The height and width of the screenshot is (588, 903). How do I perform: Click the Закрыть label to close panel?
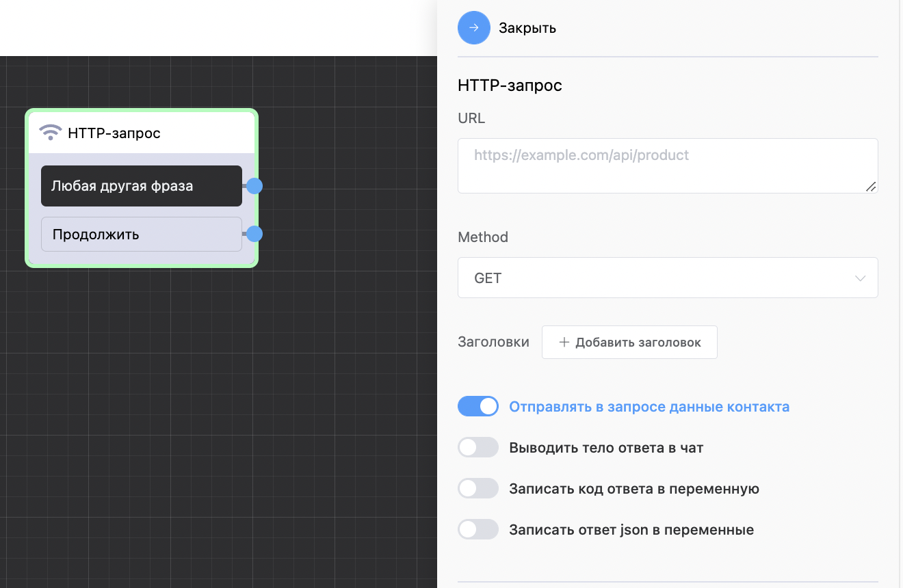click(x=527, y=28)
